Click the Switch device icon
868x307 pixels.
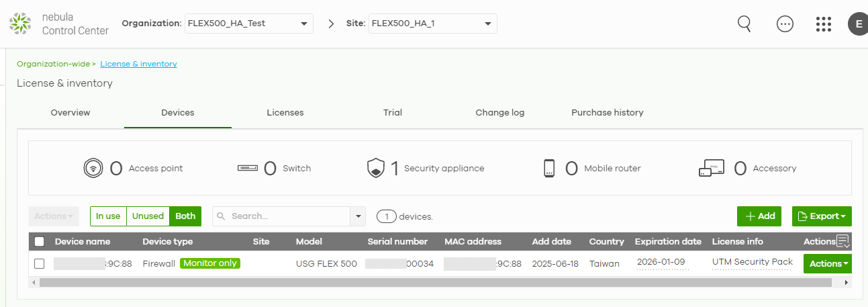coord(248,168)
